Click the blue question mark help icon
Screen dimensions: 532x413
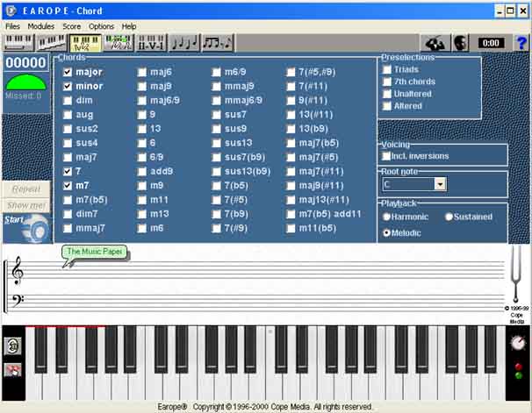[520, 42]
